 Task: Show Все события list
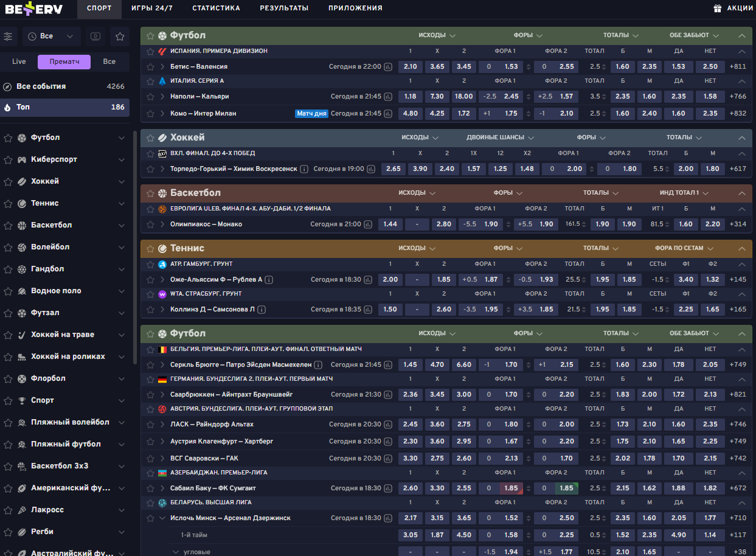pyautogui.click(x=64, y=86)
